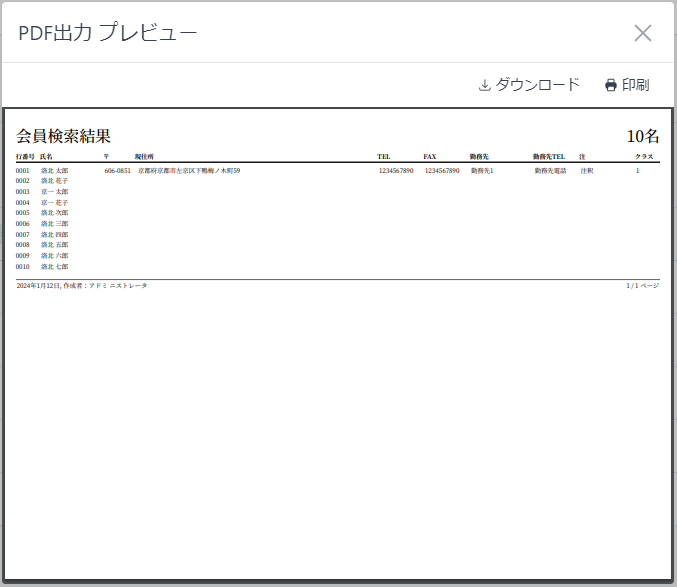Click the 〒 postal code column header

click(106, 157)
